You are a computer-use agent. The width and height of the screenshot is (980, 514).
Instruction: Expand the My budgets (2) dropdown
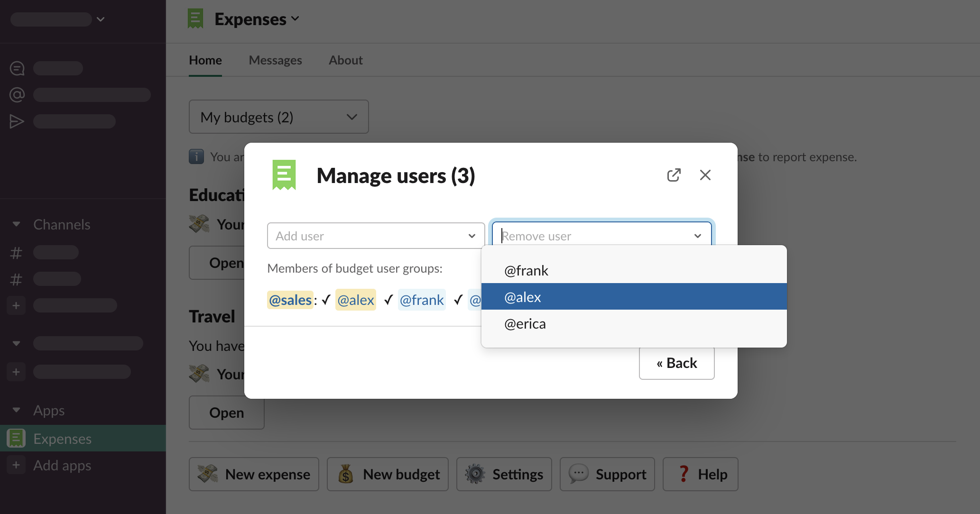(x=278, y=117)
